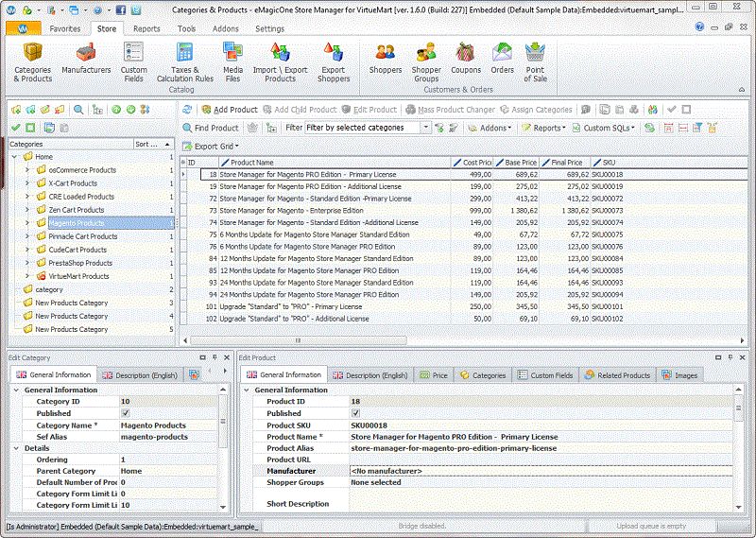Click the green down-arrow category icon
Image resolution: width=756 pixels, height=538 pixels.
click(130, 110)
